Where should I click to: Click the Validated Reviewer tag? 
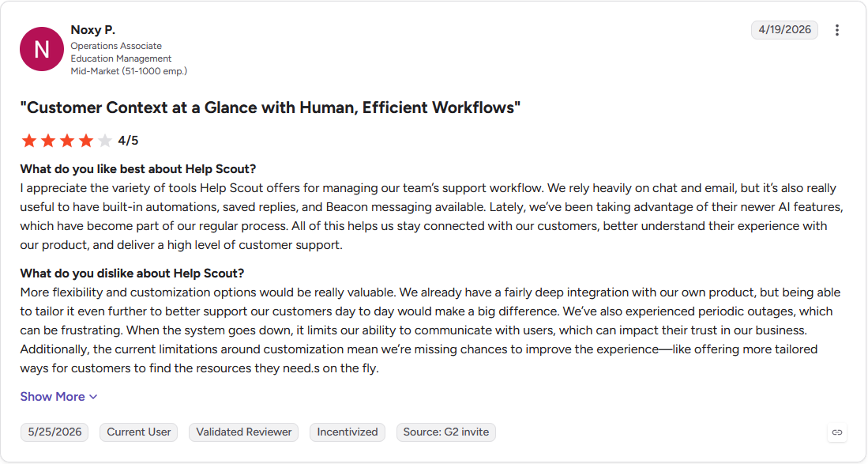coord(243,432)
